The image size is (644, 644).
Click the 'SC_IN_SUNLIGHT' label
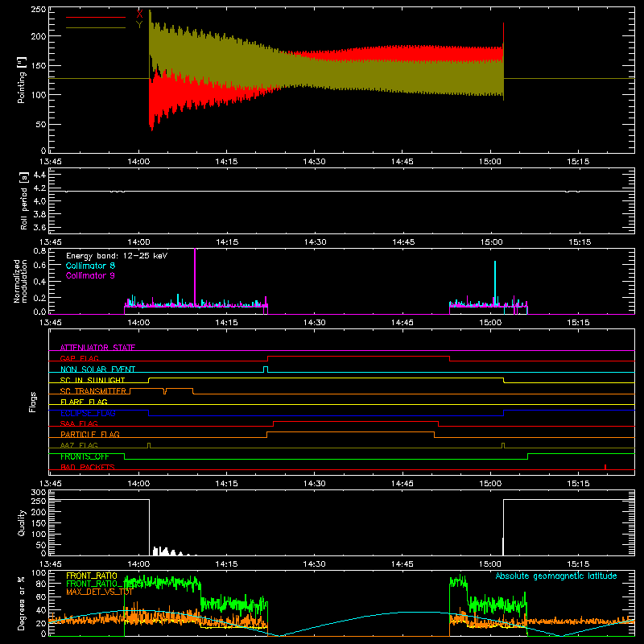(93, 380)
